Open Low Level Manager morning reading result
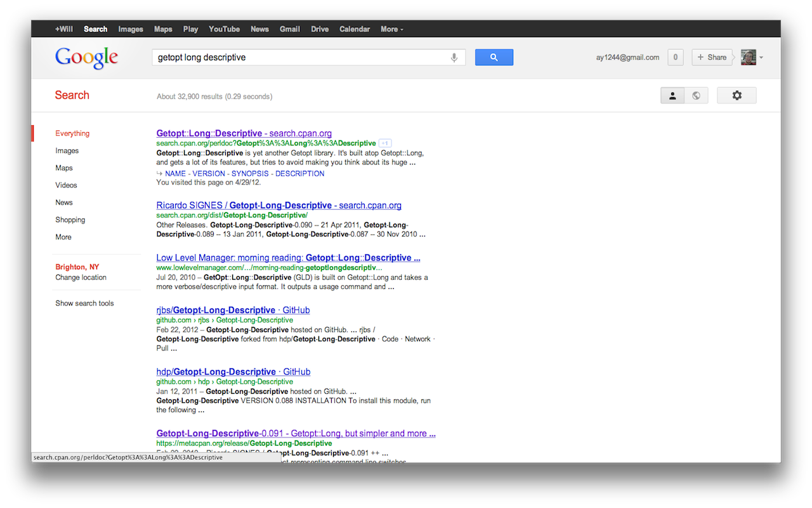This screenshot has width=812, height=508. [x=289, y=257]
